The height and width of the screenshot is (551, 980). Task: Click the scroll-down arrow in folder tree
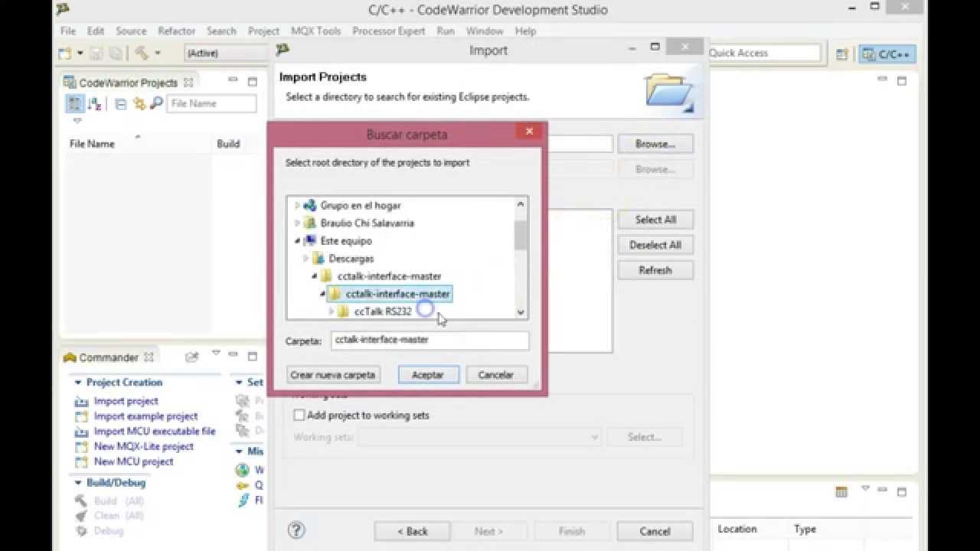click(x=521, y=311)
